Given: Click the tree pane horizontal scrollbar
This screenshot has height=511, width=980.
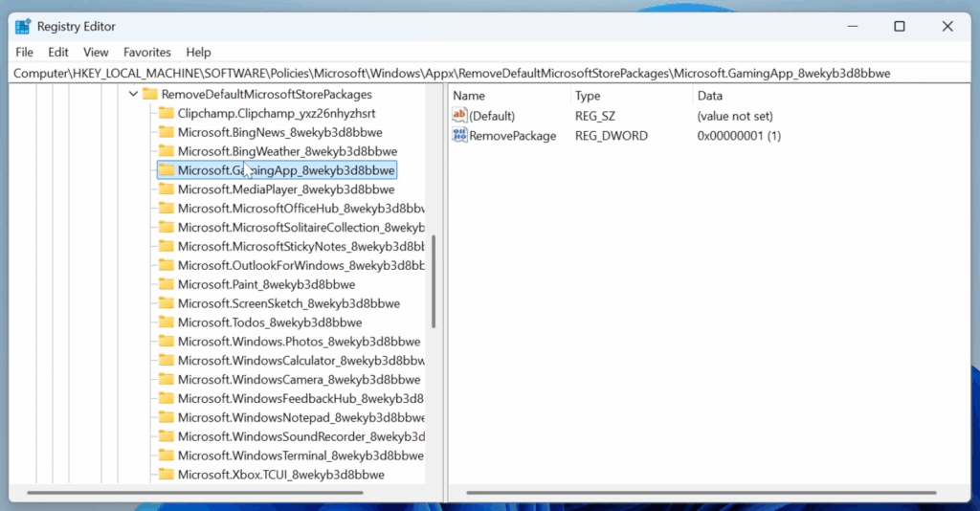Looking at the screenshot, I should [220, 494].
